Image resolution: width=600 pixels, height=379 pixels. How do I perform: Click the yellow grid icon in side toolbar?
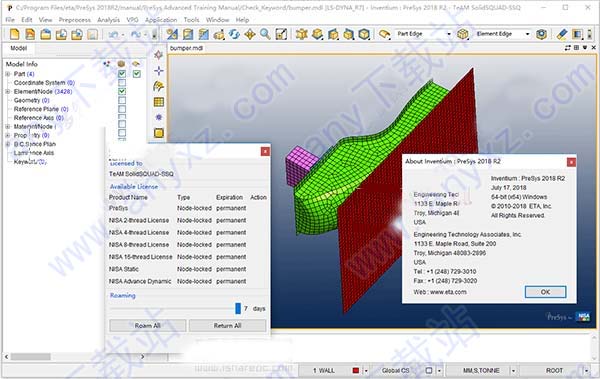click(158, 102)
